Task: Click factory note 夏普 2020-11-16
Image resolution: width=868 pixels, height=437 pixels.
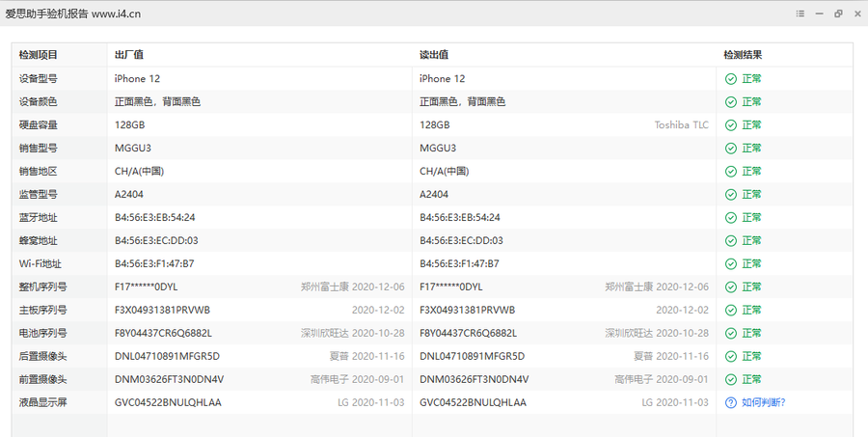Action: (x=367, y=356)
